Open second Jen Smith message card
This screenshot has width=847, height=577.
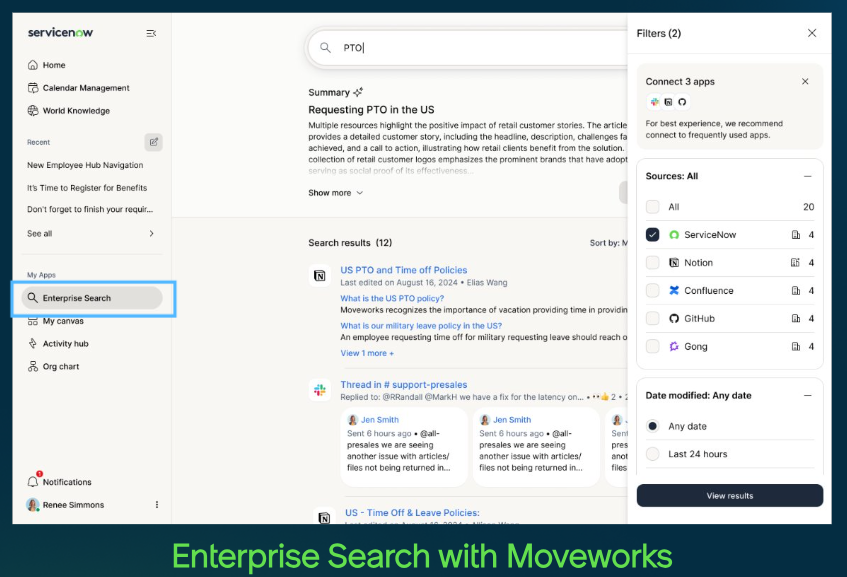[x=536, y=447]
